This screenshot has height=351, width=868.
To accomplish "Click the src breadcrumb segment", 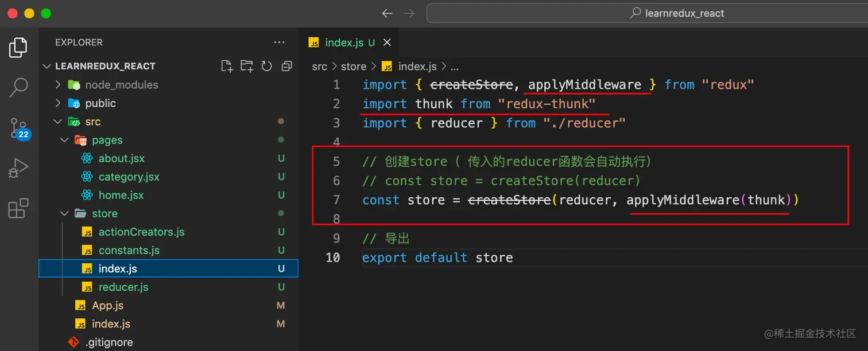I will click(x=320, y=67).
